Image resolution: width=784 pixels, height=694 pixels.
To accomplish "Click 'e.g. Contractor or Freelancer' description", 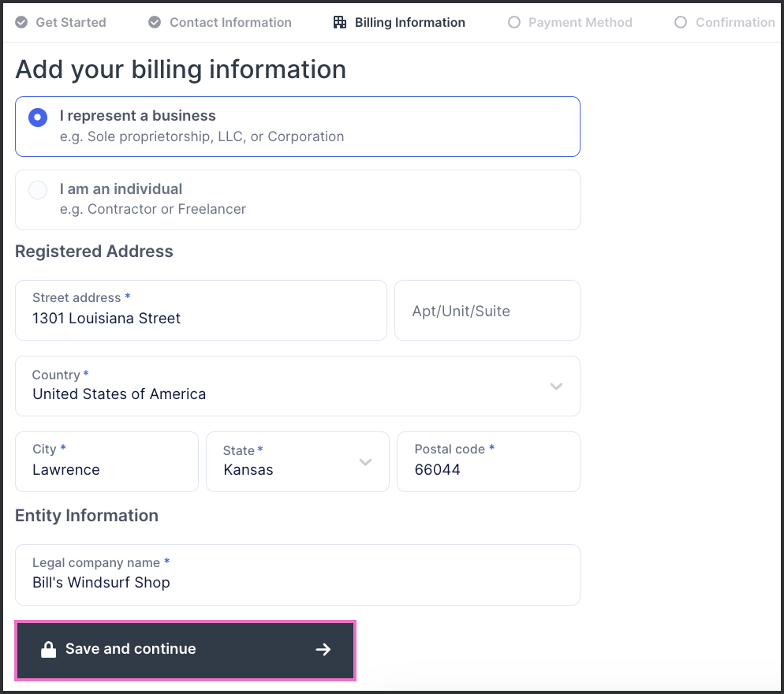I will (153, 209).
